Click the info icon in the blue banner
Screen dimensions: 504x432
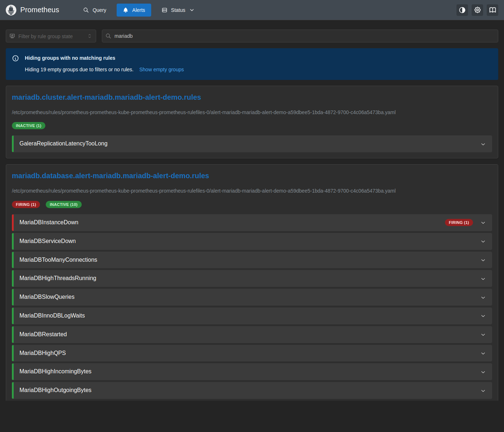pos(15,58)
